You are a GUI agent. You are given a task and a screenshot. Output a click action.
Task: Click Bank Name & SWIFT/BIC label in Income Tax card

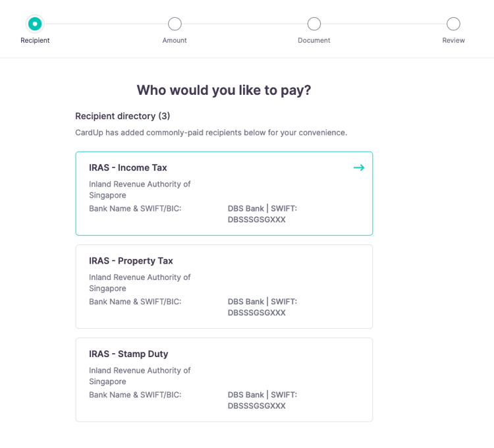coord(135,208)
